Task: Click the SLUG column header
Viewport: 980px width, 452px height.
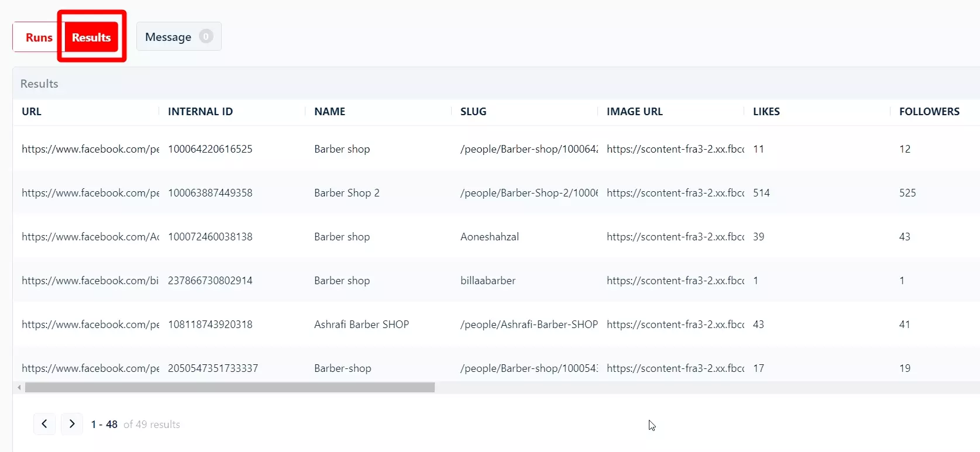Action: click(473, 112)
